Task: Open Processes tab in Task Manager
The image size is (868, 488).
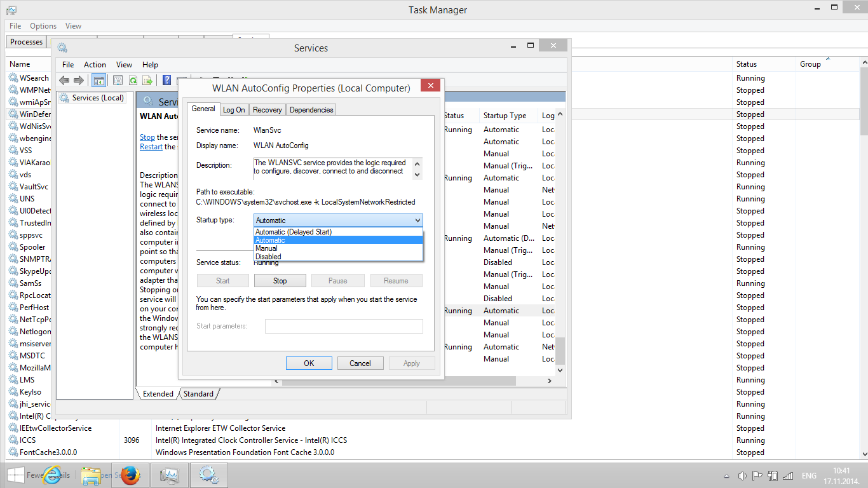Action: coord(27,42)
